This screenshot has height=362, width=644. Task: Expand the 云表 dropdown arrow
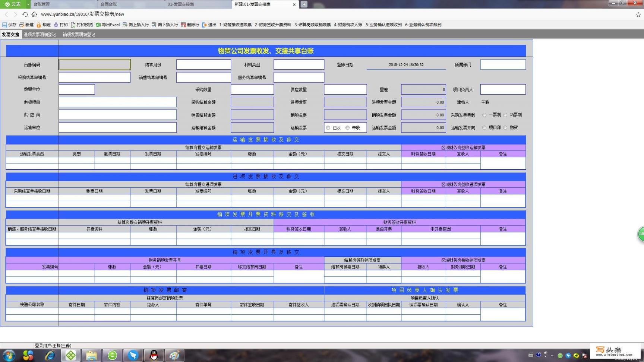pyautogui.click(x=28, y=4)
